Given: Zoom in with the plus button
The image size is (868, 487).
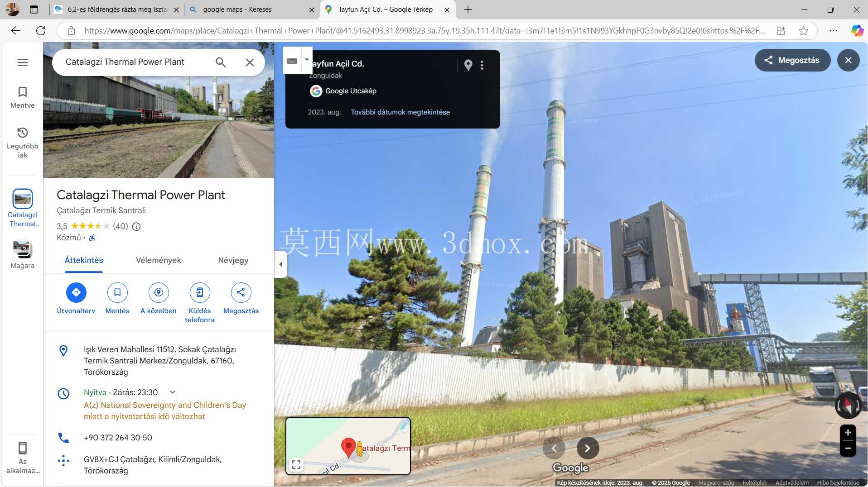Looking at the screenshot, I should (848, 433).
